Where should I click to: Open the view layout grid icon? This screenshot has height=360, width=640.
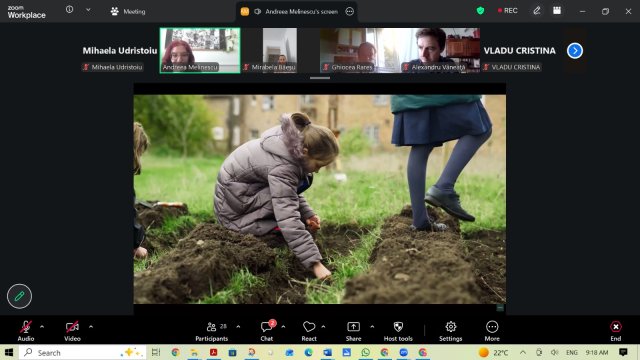point(557,11)
